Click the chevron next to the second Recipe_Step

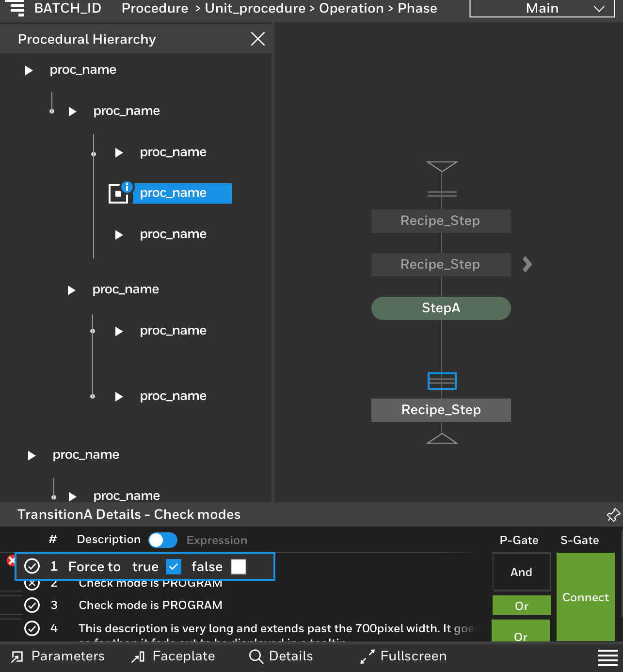point(527,264)
